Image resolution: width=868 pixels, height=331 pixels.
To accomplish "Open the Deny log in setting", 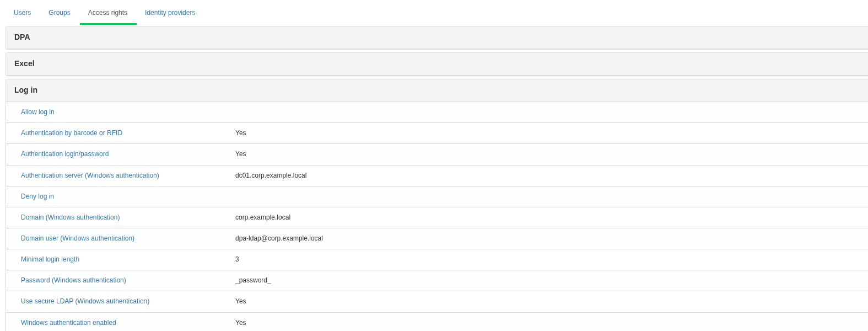I will pyautogui.click(x=37, y=196).
